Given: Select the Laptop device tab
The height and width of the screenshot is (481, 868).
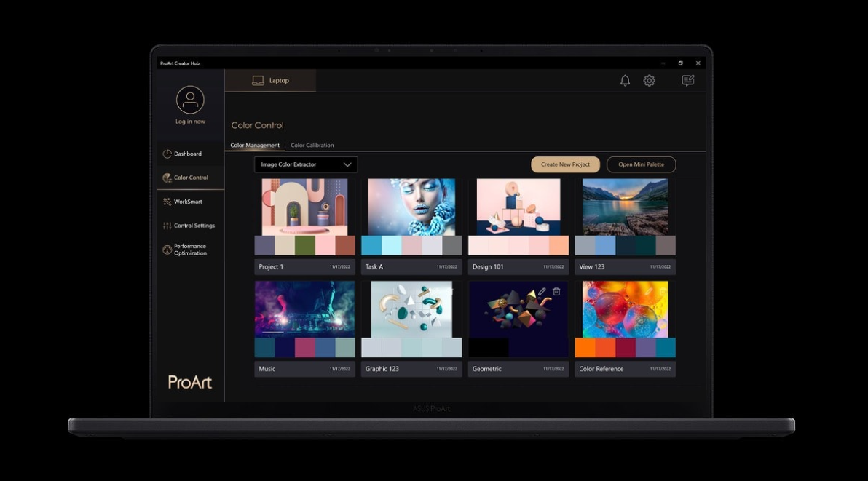Looking at the screenshot, I should pyautogui.click(x=270, y=81).
